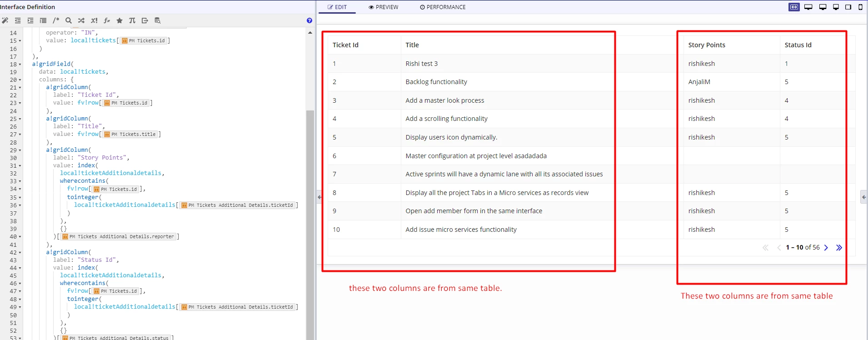Viewport: 868px width, 340px height.
Task: Go to next grid page
Action: pos(826,248)
